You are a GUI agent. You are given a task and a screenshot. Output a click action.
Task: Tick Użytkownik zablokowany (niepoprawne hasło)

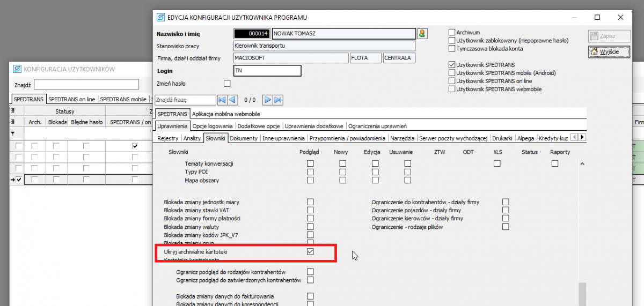tap(452, 40)
